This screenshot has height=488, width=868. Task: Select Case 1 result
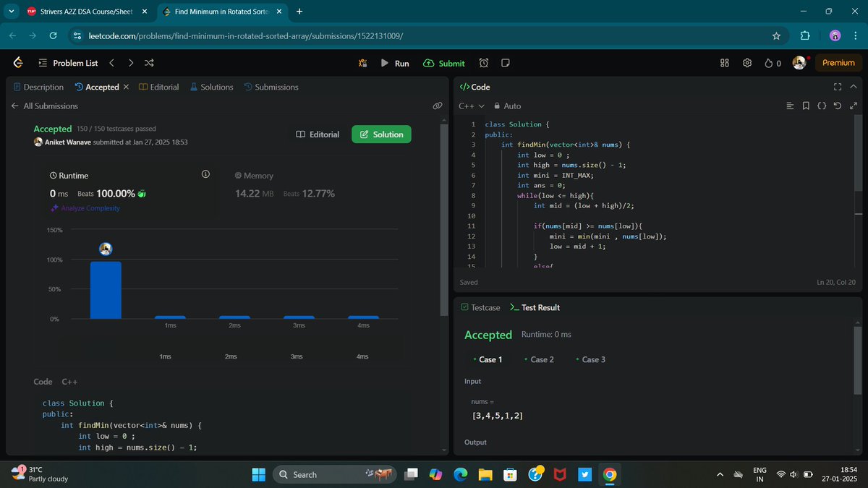488,359
